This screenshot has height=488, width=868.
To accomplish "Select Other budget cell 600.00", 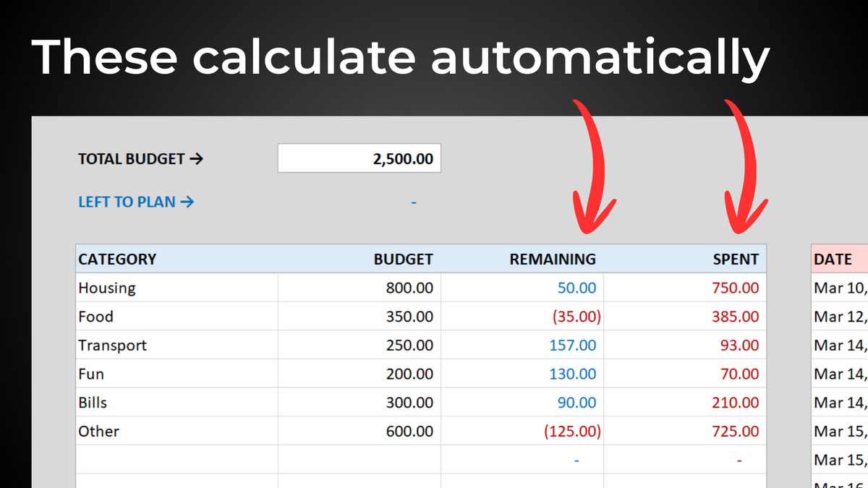I will point(359,431).
